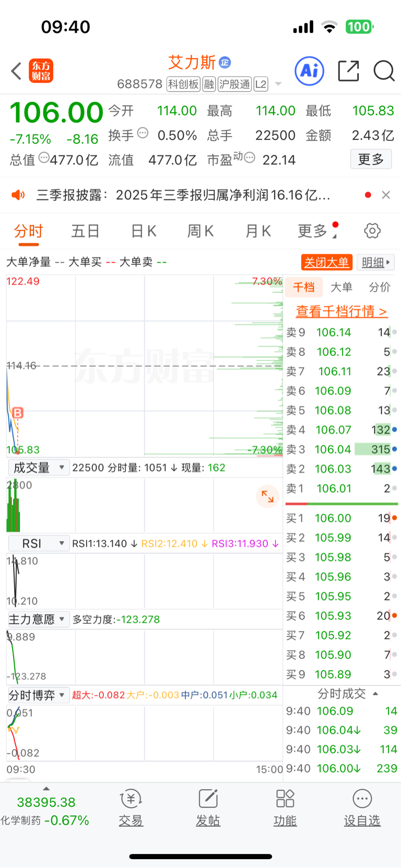This screenshot has height=868, width=401.
Task: Select 买1 row at 106.00
Action: pos(341,518)
